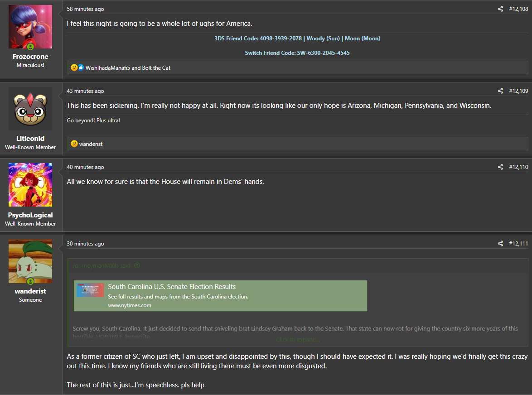Share post #12,108 via share icon
This screenshot has width=532, height=395.
pos(500,9)
